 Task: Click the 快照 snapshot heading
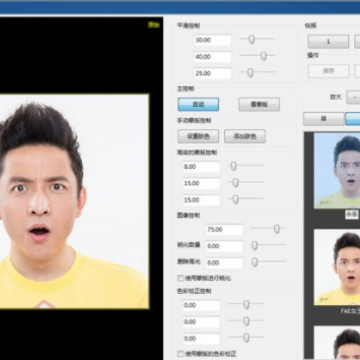pos(311,26)
